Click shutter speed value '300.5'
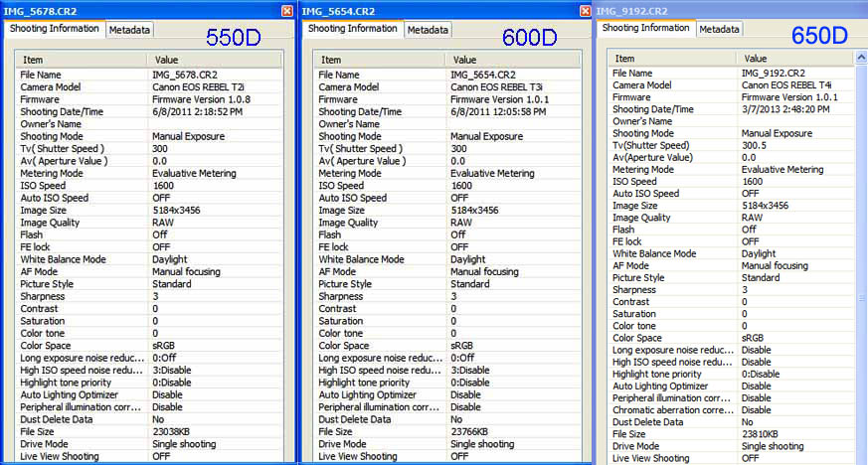 [x=754, y=145]
